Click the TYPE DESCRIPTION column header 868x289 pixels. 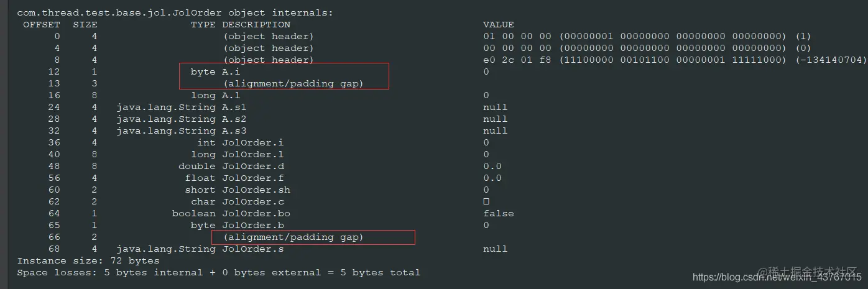click(x=241, y=25)
